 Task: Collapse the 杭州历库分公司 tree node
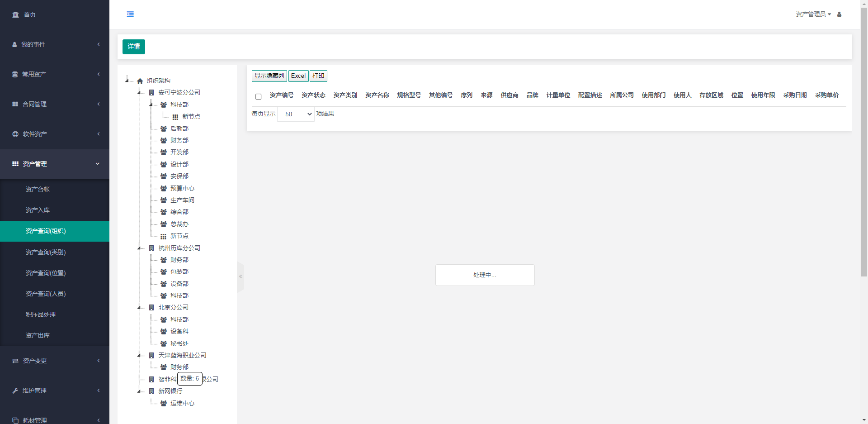coord(139,248)
